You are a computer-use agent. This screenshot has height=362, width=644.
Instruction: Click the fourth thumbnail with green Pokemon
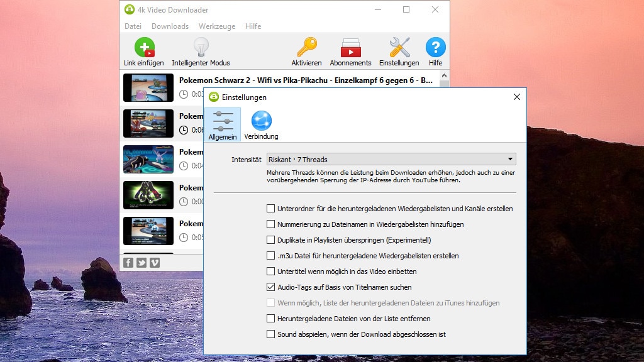pos(148,195)
